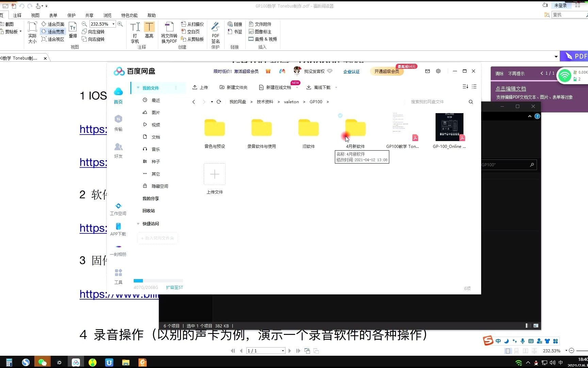Open page number 1 / 1 dropdown at bottom

pyautogui.click(x=283, y=351)
